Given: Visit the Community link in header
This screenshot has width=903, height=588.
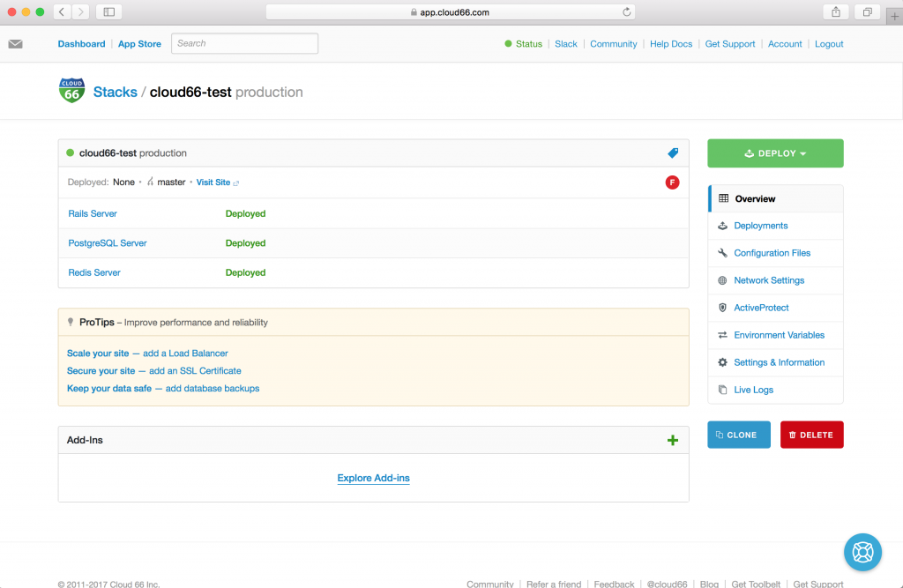Looking at the screenshot, I should (614, 44).
